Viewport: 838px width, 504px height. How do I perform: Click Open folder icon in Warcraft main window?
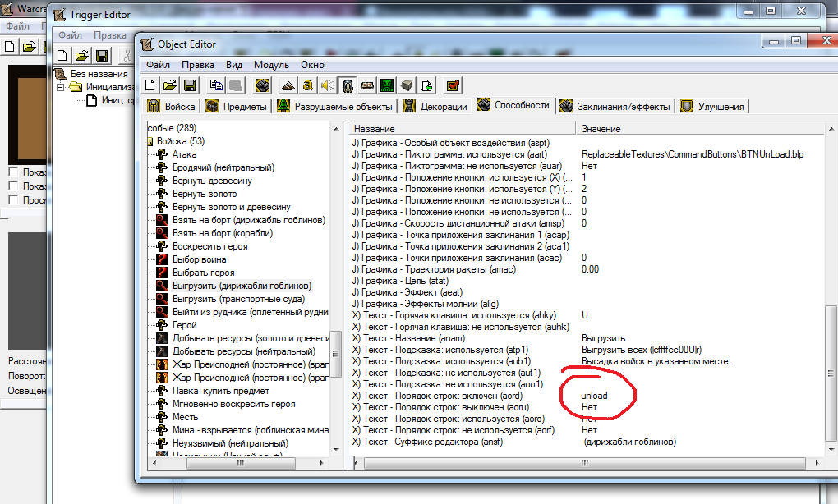pos(29,47)
